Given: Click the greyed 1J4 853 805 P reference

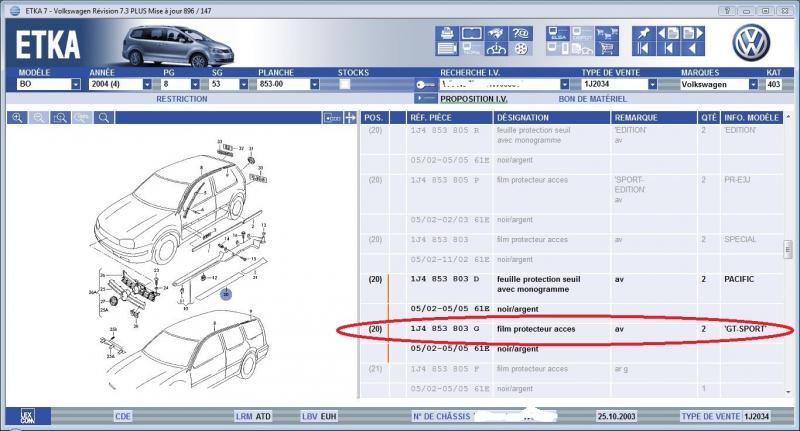Looking at the screenshot, I should point(444,180).
